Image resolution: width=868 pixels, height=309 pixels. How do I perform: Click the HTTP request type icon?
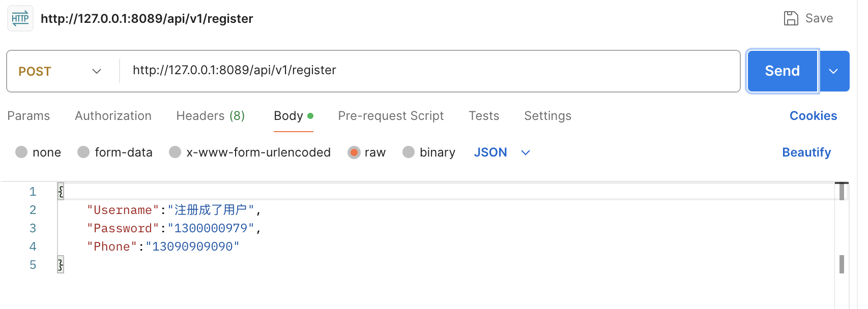tap(20, 19)
